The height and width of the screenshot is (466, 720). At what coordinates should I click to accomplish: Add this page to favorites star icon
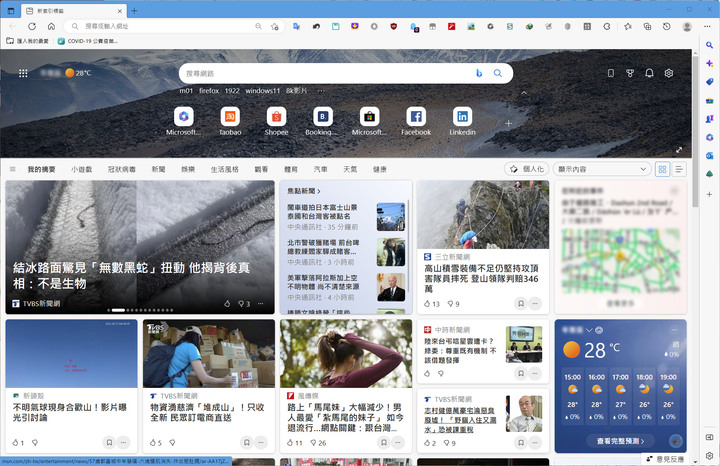click(x=275, y=27)
